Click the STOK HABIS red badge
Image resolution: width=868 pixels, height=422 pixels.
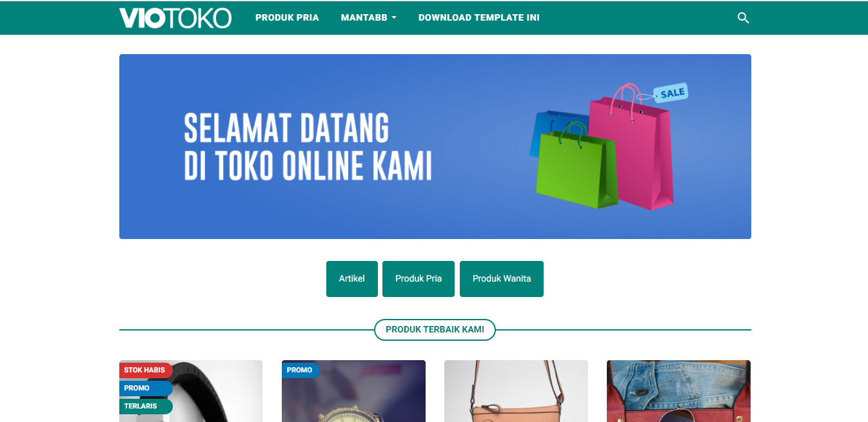click(146, 370)
